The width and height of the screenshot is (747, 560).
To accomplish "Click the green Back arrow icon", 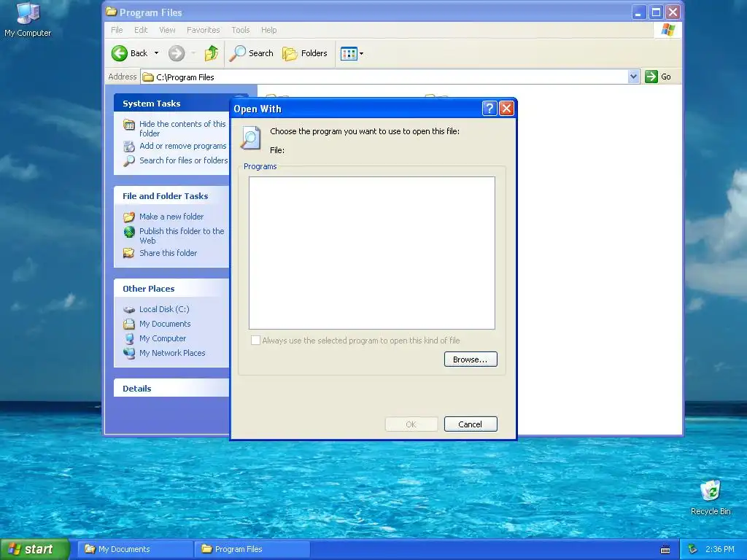I will (120, 53).
